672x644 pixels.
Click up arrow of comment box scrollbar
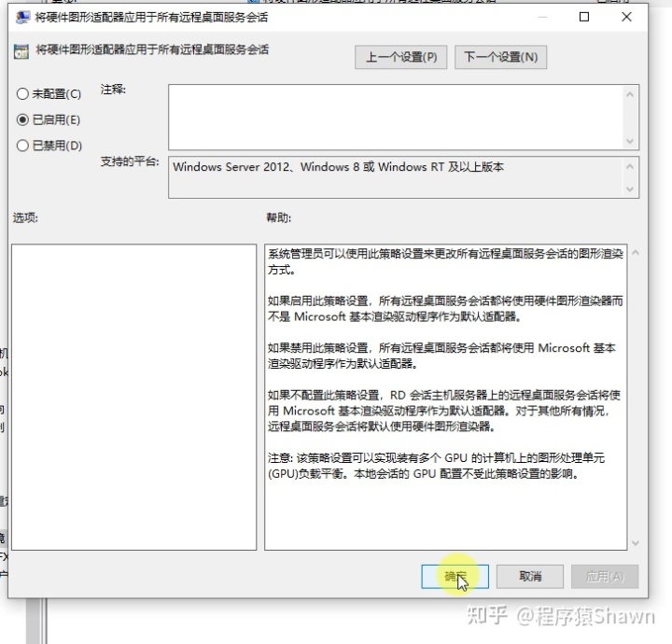point(630,94)
